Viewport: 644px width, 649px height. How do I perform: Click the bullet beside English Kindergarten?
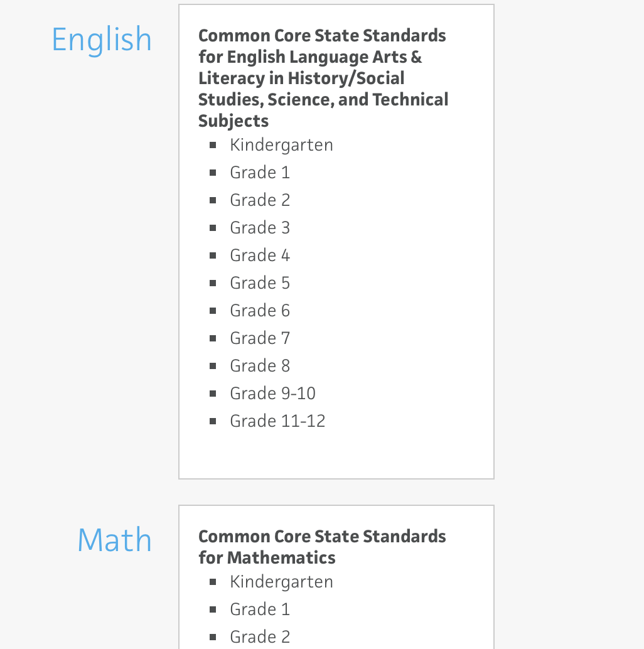(x=213, y=145)
